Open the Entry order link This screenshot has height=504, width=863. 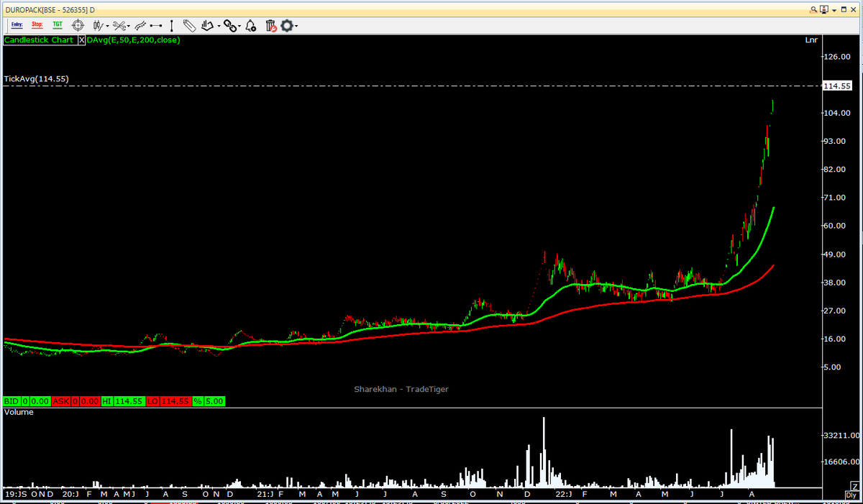coord(17,25)
